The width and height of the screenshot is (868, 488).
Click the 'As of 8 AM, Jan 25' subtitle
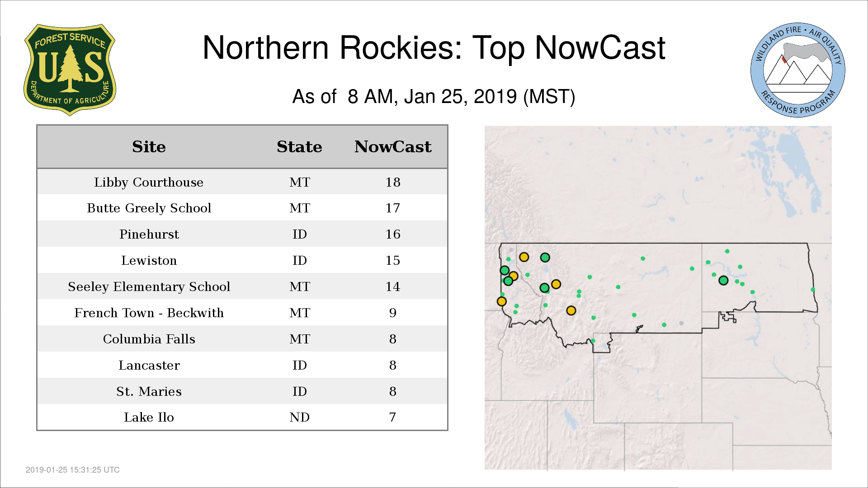pyautogui.click(x=434, y=97)
